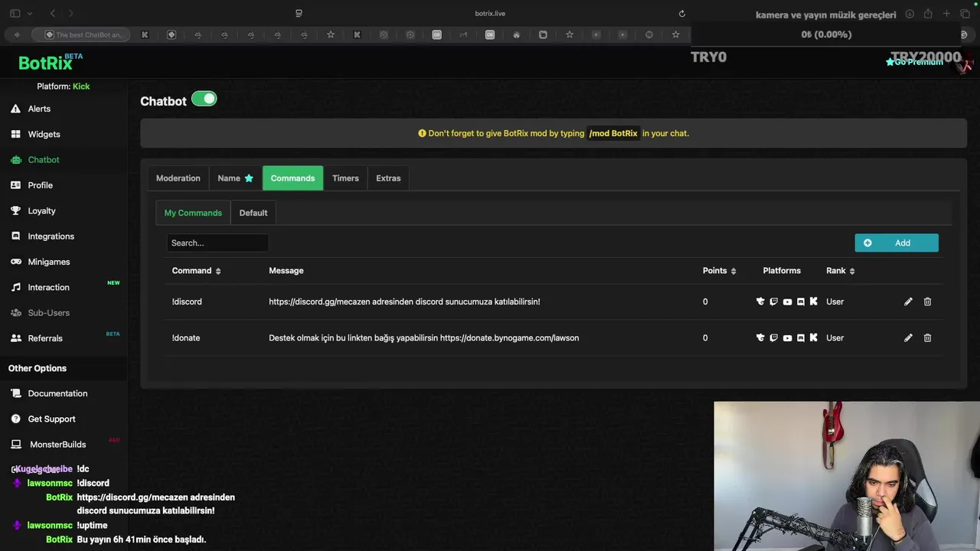Toggle the Safari sidebar
The image size is (980, 551).
[x=15, y=14]
